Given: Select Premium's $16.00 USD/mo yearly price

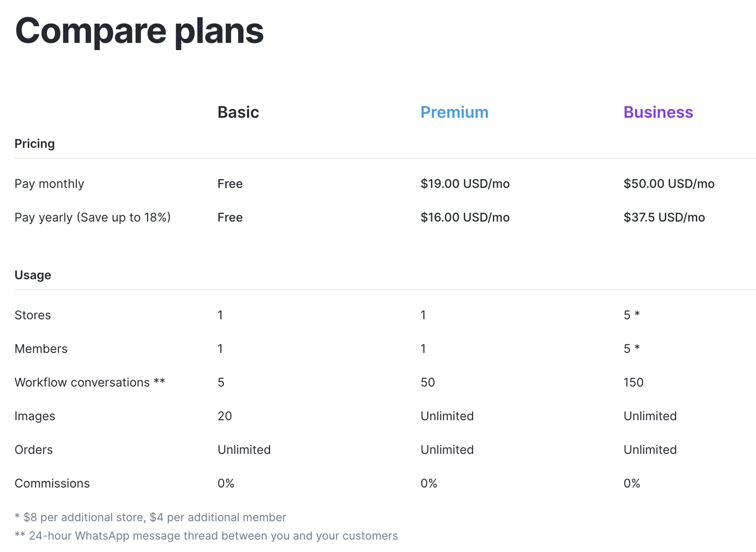Looking at the screenshot, I should pos(465,217).
